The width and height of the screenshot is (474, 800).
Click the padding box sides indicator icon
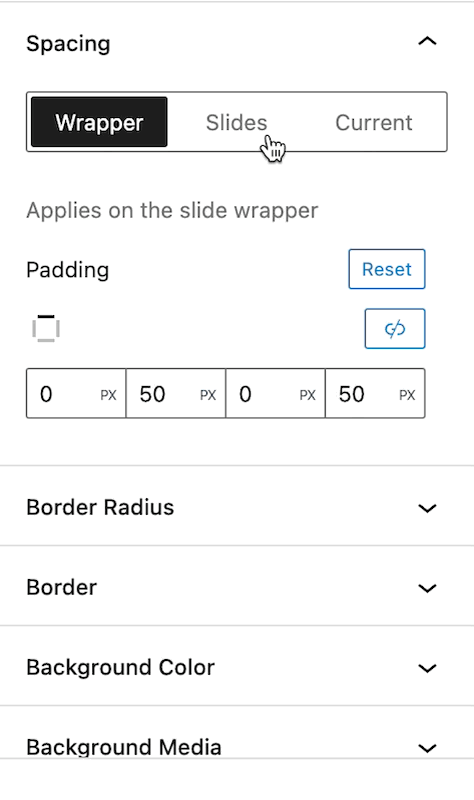coord(46,328)
